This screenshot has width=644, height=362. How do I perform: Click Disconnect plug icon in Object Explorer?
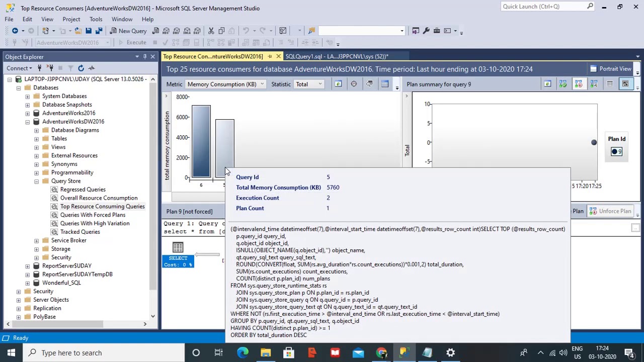(50, 68)
